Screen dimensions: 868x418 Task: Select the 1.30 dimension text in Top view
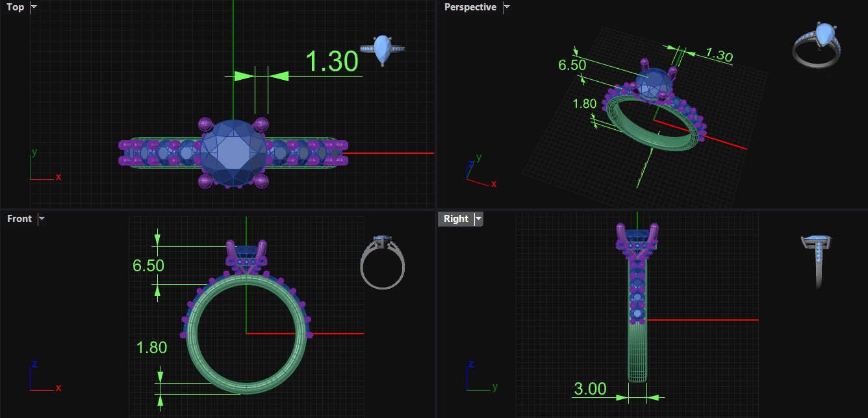click(x=331, y=62)
